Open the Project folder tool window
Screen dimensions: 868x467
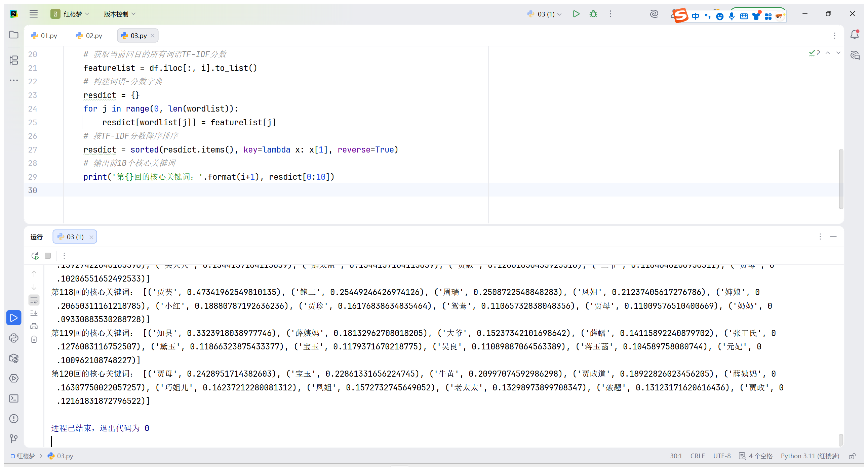pyautogui.click(x=14, y=35)
